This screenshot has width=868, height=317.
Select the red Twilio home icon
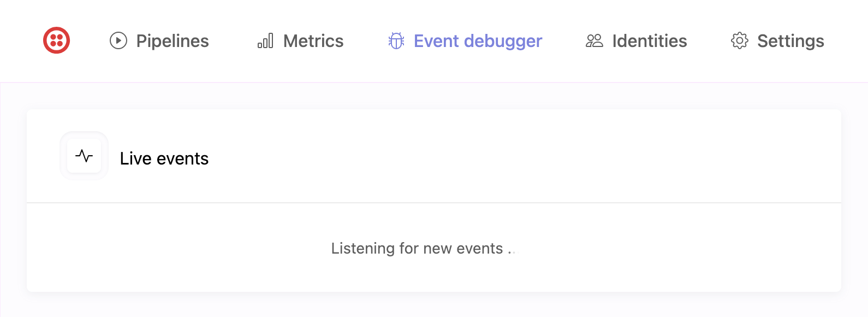click(x=57, y=40)
